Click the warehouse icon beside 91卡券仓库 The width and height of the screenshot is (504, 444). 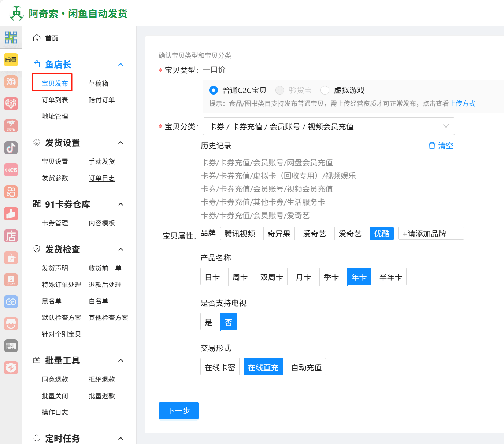37,204
